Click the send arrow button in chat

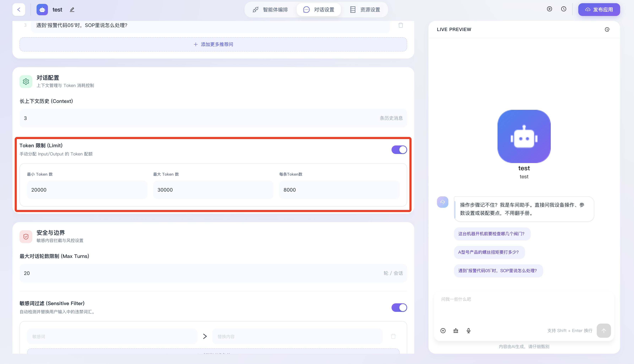tap(603, 330)
